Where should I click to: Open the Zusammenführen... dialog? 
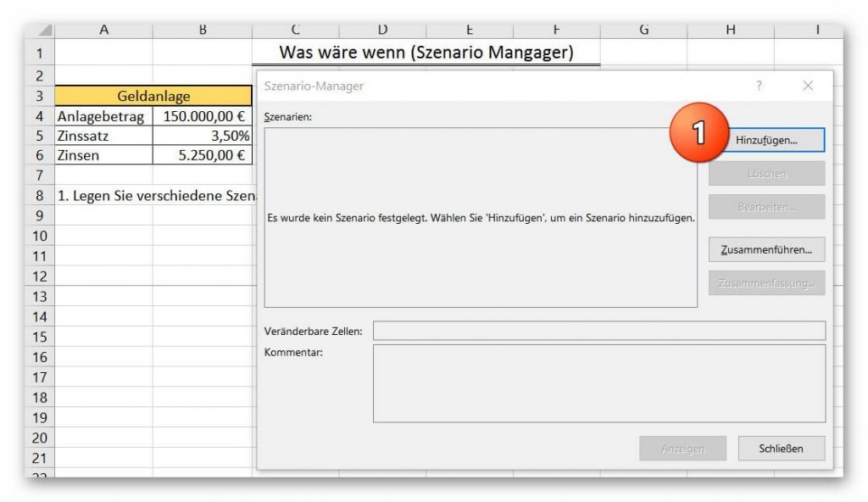(x=766, y=250)
